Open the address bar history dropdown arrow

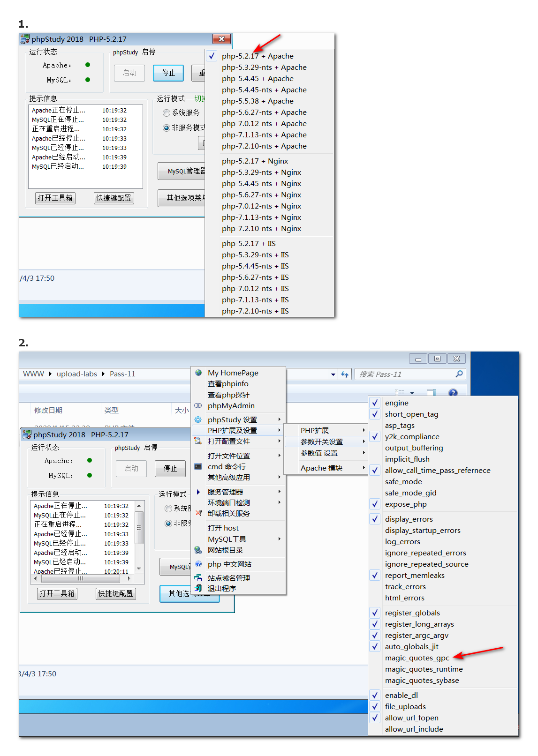[x=333, y=374]
